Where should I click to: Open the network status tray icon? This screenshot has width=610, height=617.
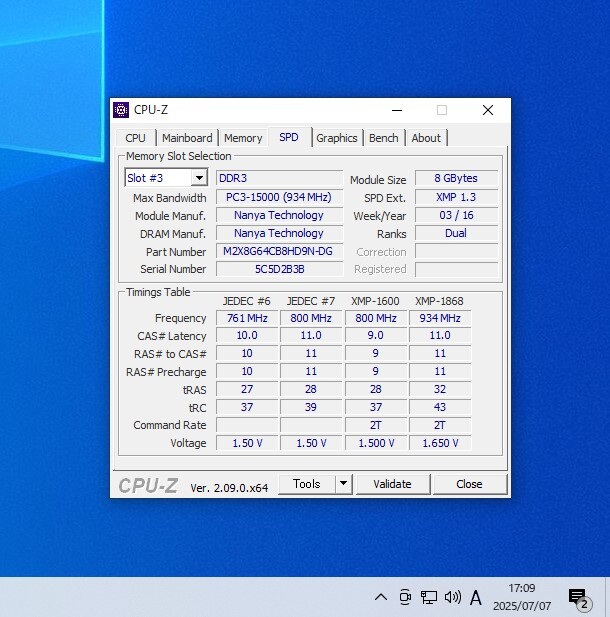[429, 597]
